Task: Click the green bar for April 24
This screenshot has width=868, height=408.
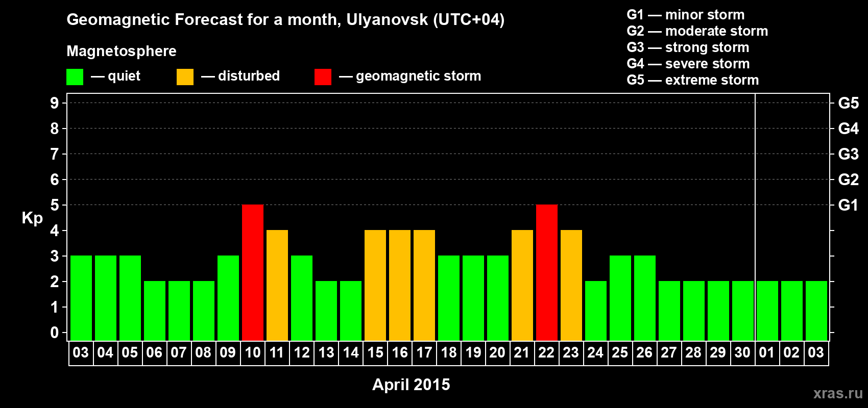Action: click(596, 311)
